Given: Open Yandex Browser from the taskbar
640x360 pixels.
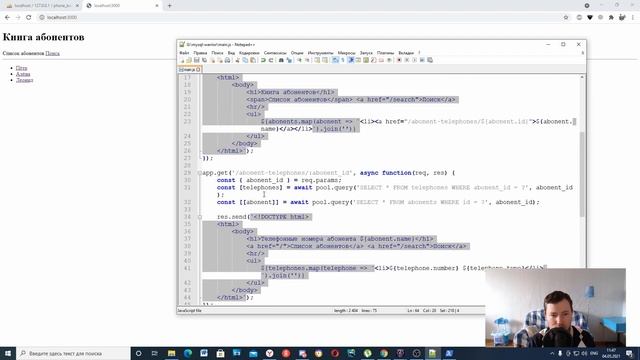Looking at the screenshot, I should (x=269, y=353).
